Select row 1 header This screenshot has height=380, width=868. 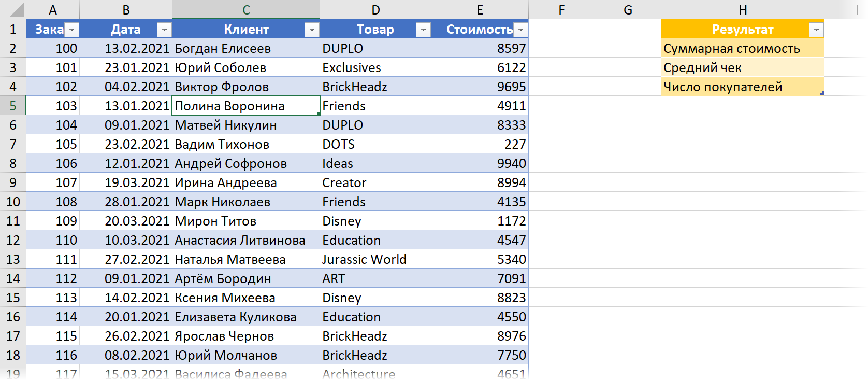click(13, 29)
